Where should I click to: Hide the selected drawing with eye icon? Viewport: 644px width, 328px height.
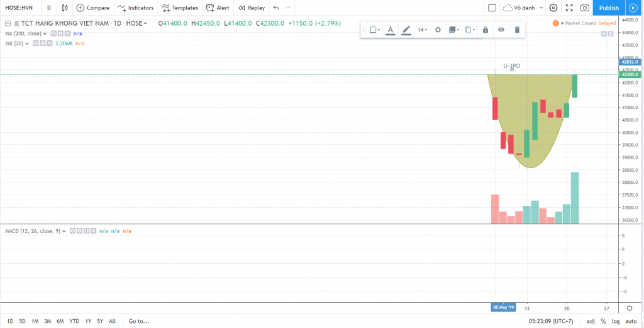click(501, 30)
